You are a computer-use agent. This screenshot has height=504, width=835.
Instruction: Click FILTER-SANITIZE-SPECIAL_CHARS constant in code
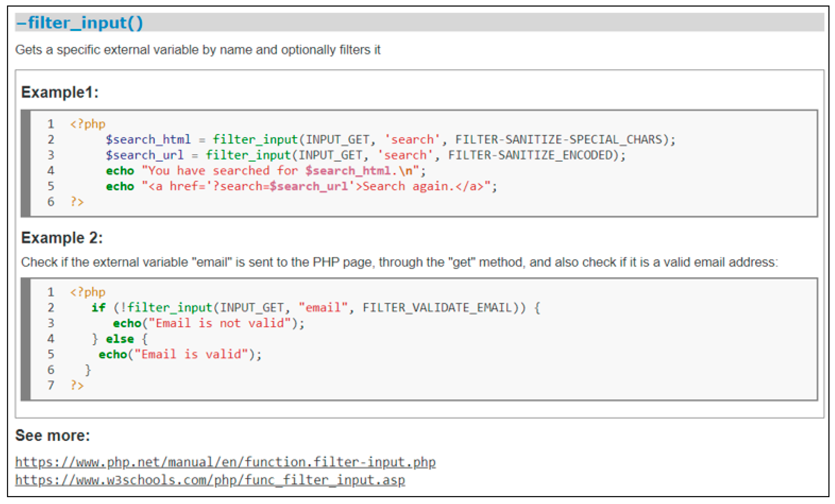(559, 140)
